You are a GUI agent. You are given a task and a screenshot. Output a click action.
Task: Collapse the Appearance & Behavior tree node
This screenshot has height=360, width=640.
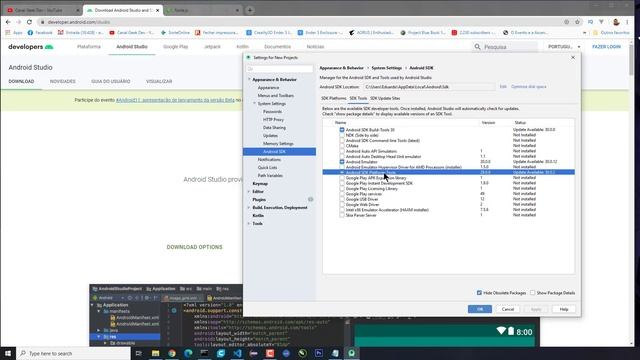tap(249, 80)
